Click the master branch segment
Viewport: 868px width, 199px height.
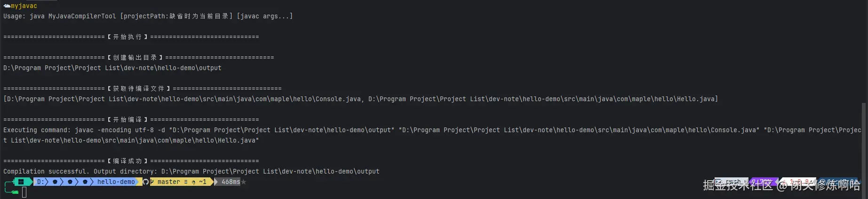pyautogui.click(x=168, y=182)
